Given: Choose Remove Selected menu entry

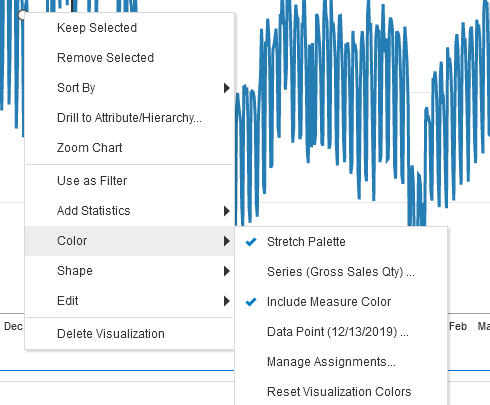Looking at the screenshot, I should pos(130,58).
